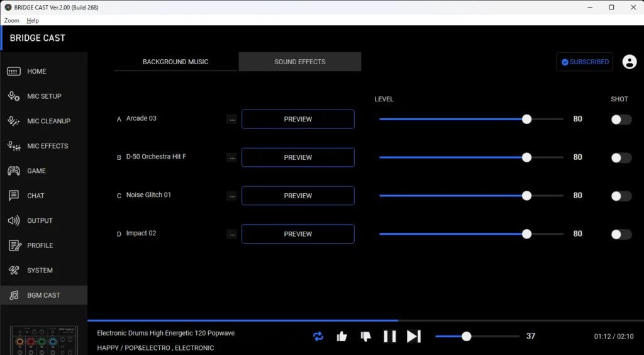Click the thumbs up like icon
Screen dimensions: 644x355
pos(342,336)
